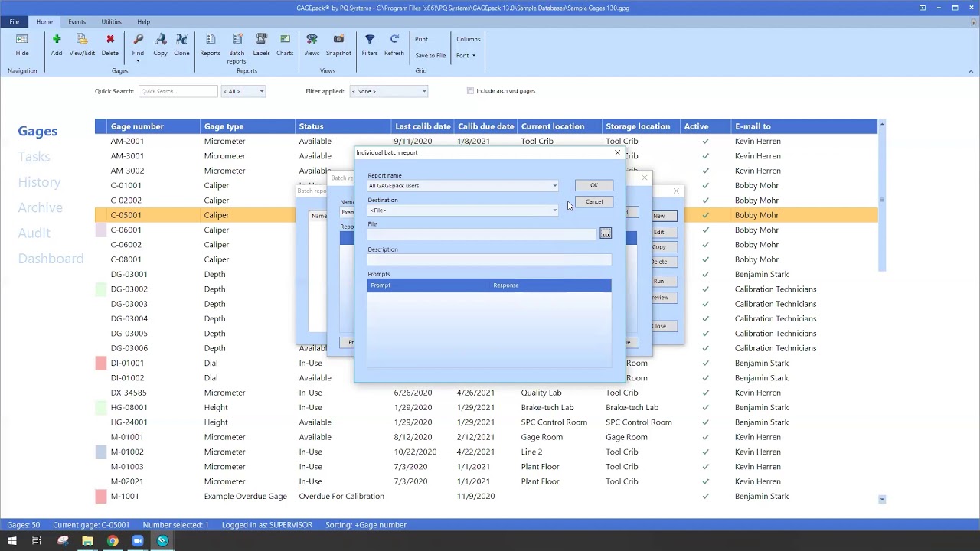Open Zoom from the taskbar

point(137,541)
